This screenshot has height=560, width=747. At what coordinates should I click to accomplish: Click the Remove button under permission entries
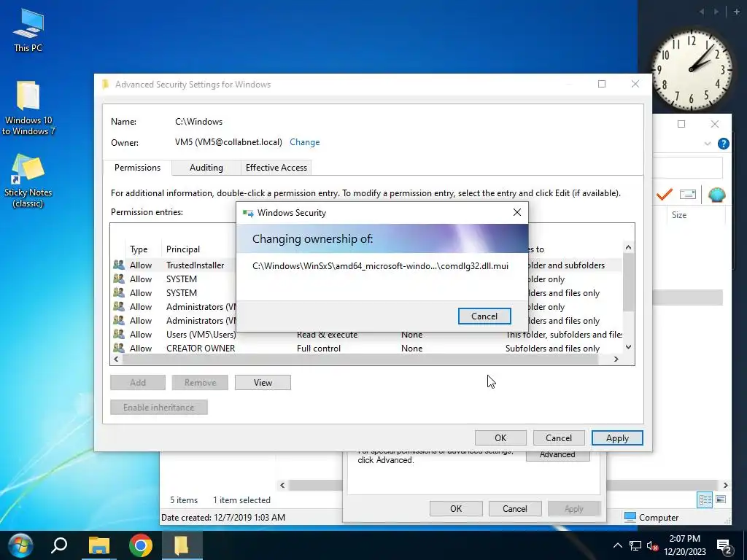(x=200, y=382)
